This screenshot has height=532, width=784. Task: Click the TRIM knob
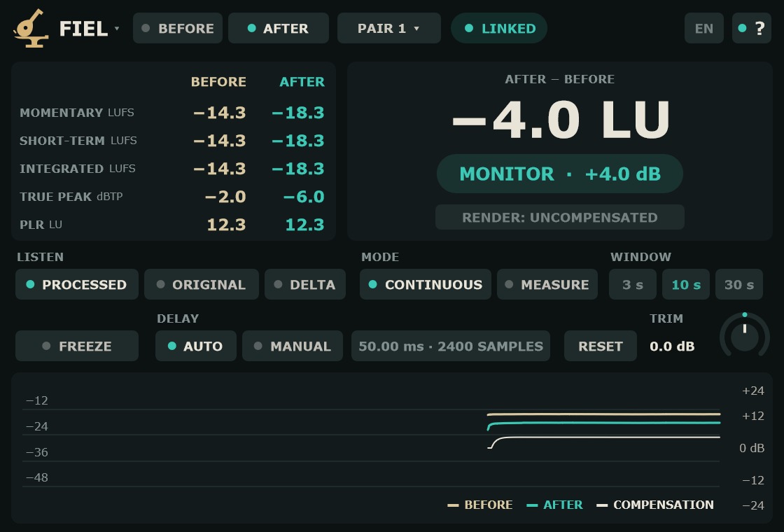[745, 336]
